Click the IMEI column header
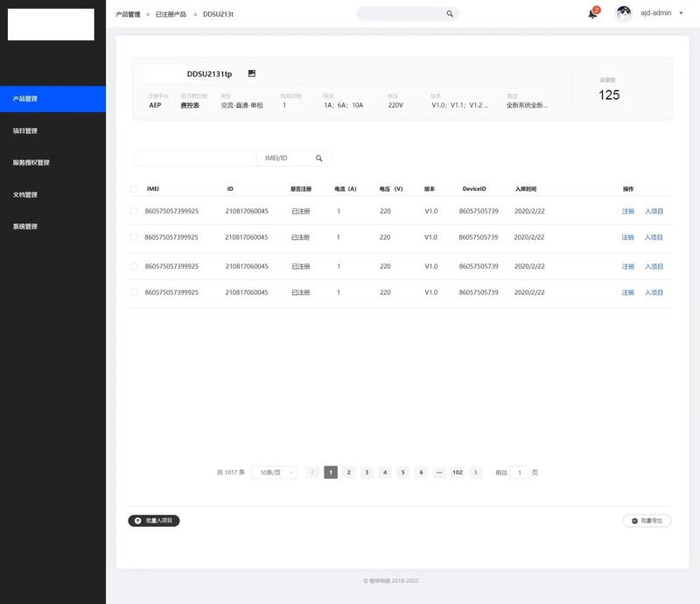 (x=153, y=189)
